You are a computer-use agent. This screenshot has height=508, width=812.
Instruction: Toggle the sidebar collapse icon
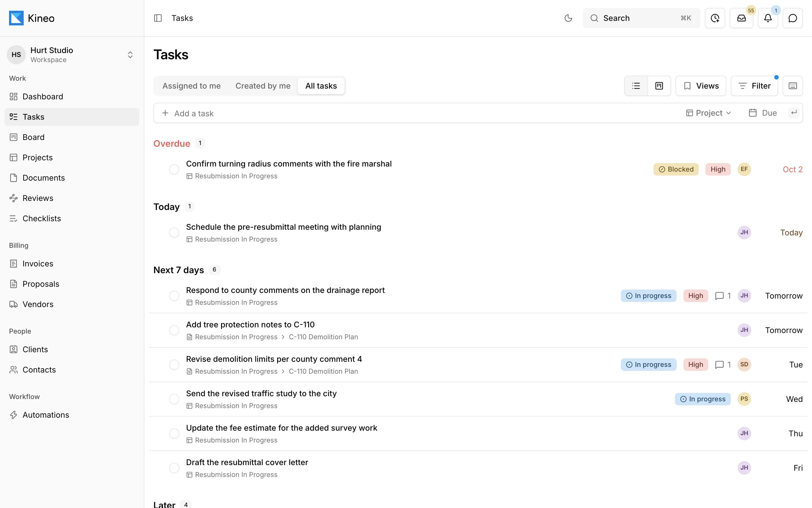tap(158, 18)
